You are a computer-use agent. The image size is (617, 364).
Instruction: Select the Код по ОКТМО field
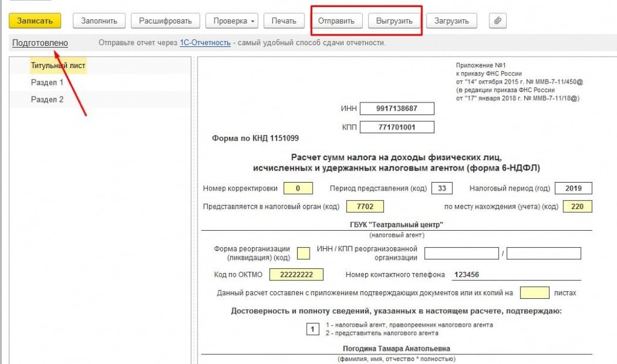coord(296,274)
